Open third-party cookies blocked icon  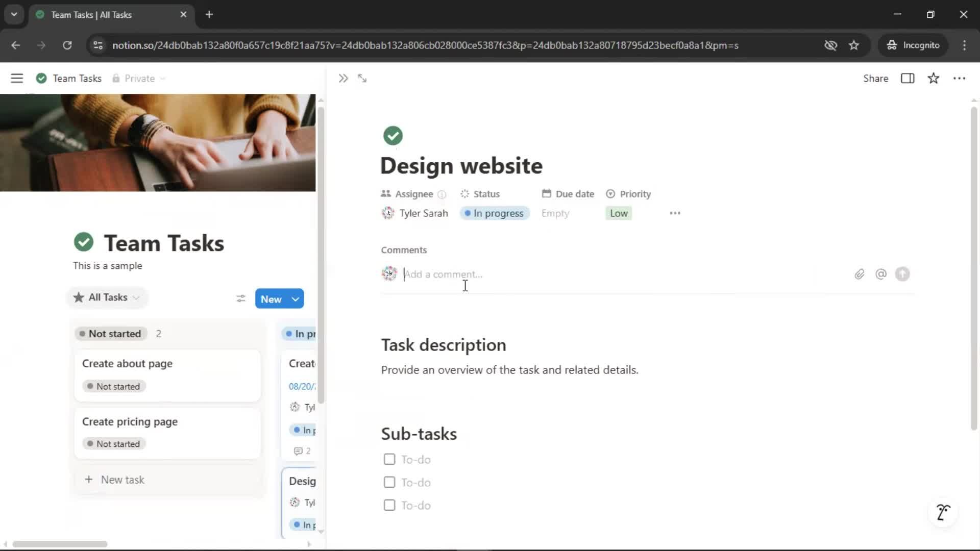(x=830, y=45)
